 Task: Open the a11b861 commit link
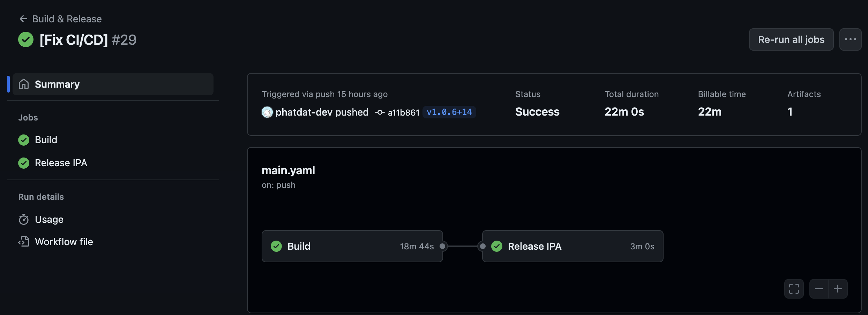point(403,112)
